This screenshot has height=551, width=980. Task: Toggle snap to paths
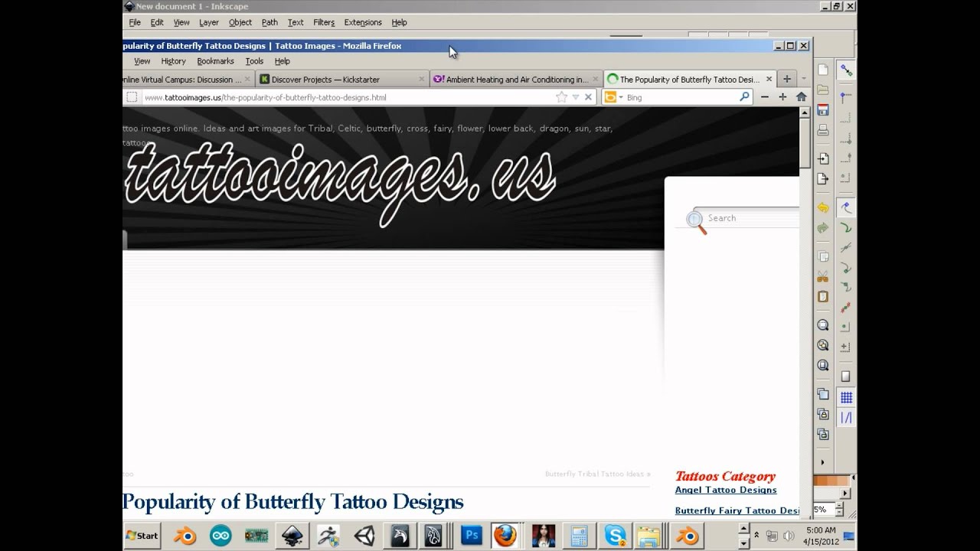click(x=846, y=227)
